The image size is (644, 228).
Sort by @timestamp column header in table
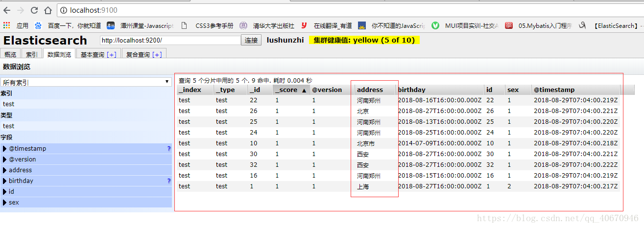[576, 90]
